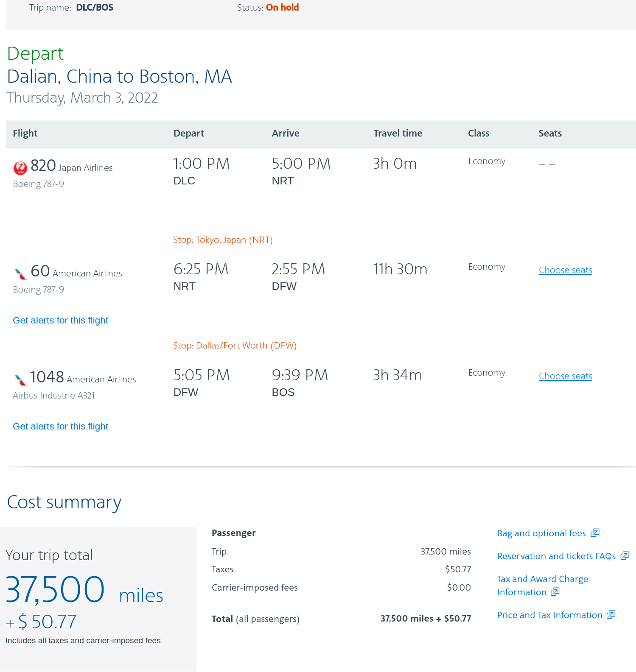Click the Thursday, March 3, 2022 date

click(x=82, y=98)
